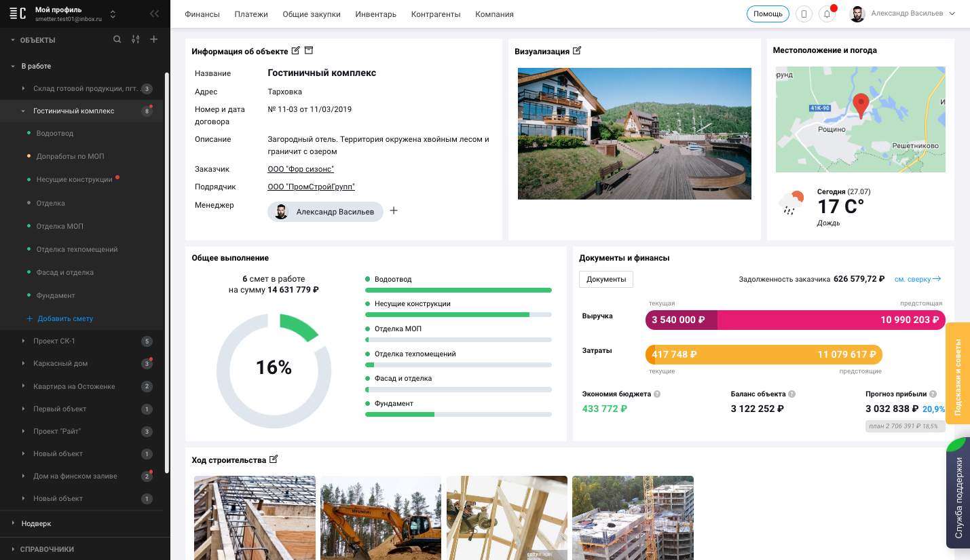
Task: Add a manager with plus icon
Action: coord(394,211)
